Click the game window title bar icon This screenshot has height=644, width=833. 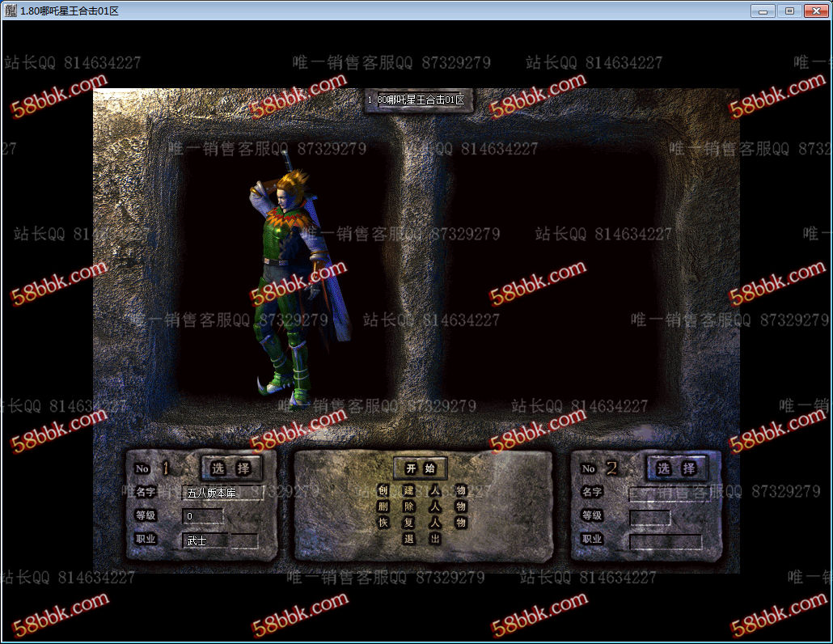pos(11,11)
